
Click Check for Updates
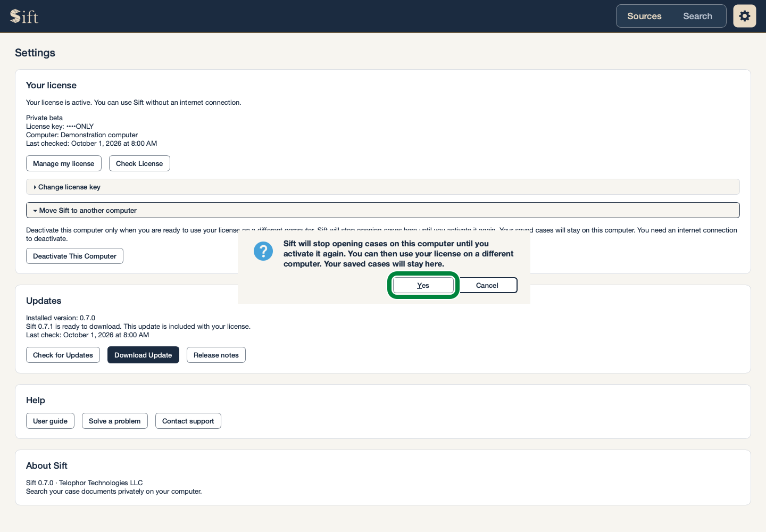click(63, 355)
